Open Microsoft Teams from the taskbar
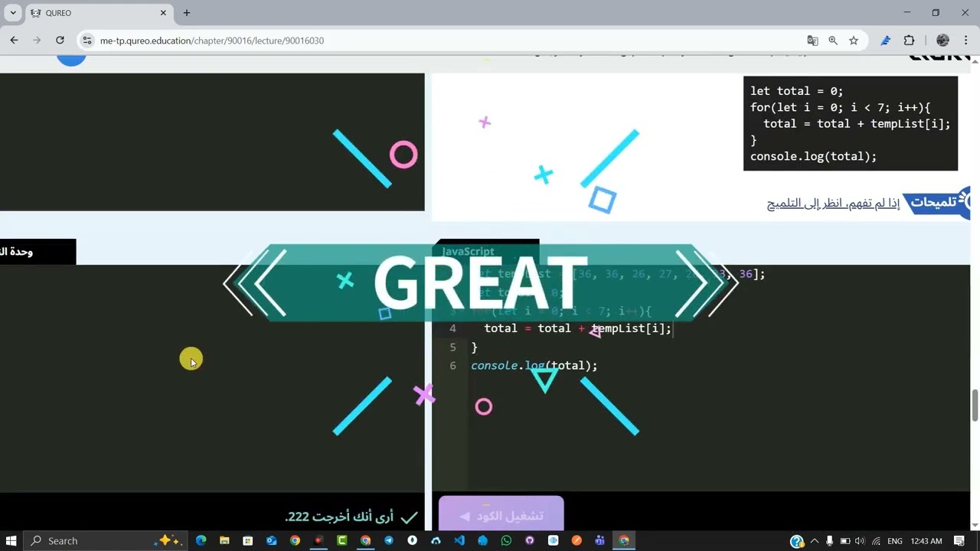This screenshot has width=980, height=551. click(x=600, y=540)
